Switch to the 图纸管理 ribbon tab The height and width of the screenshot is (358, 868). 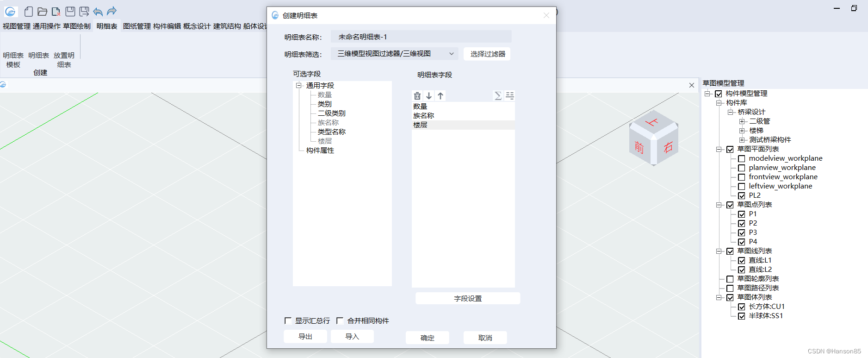pyautogui.click(x=136, y=26)
